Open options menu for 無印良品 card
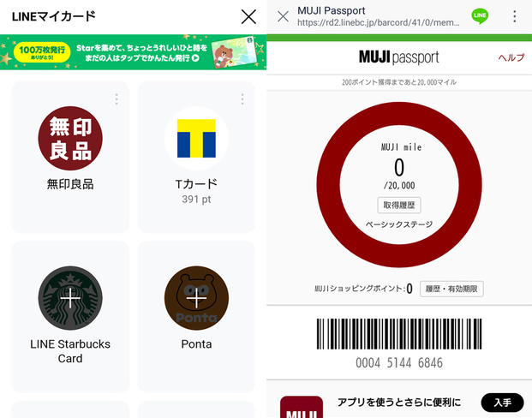Viewport: 532px width, 418px height. 117,99
